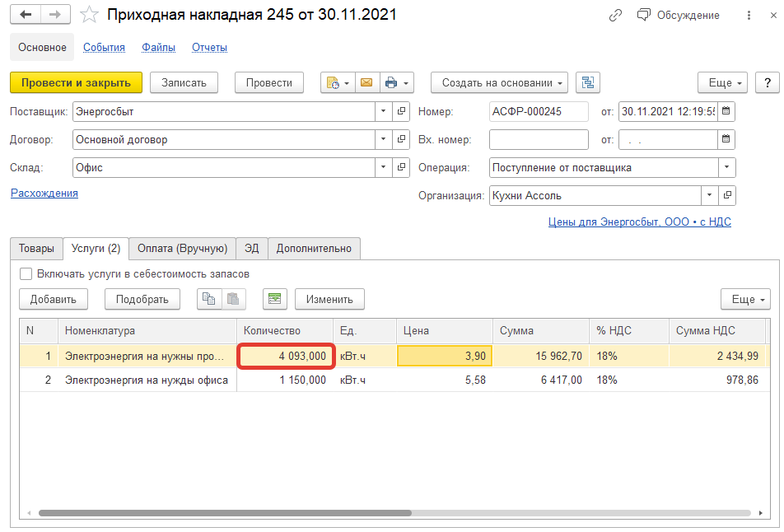Switch to Основное section
This screenshot has width=784, height=532.
point(42,48)
